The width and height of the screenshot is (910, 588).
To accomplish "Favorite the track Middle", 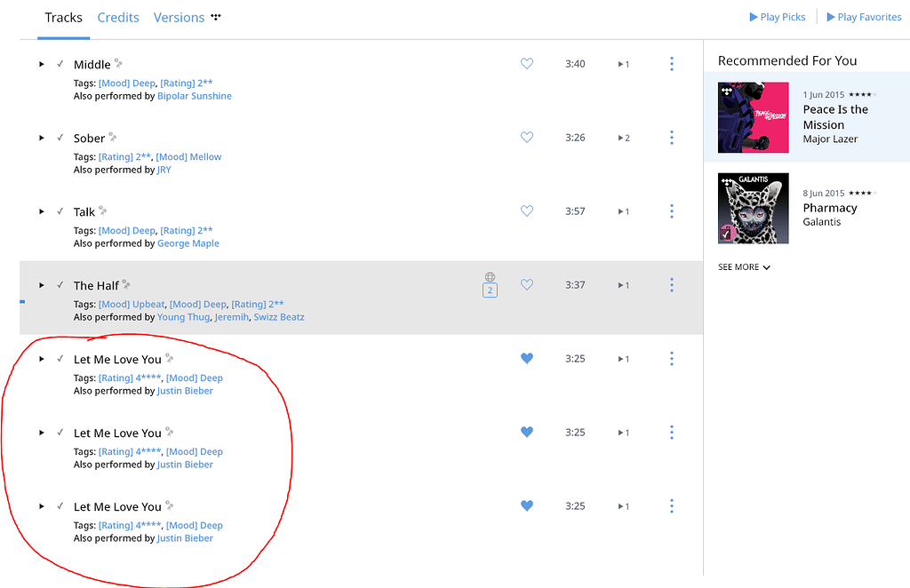I will [x=526, y=63].
